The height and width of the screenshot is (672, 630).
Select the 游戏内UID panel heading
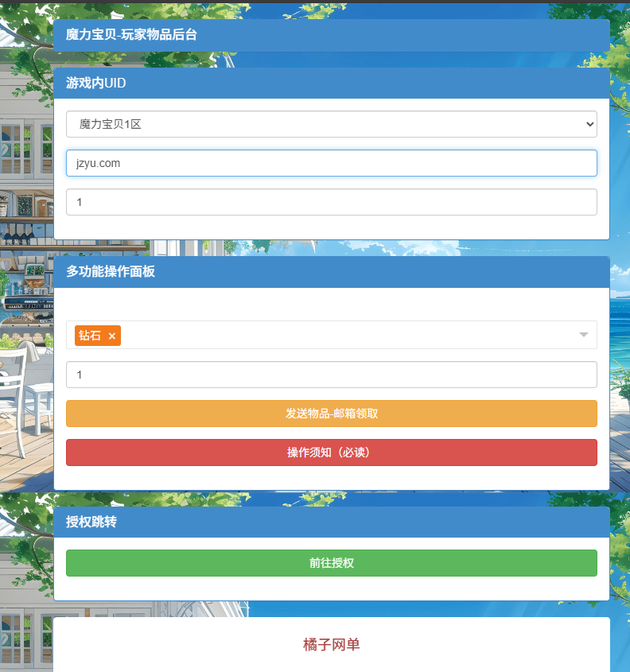click(x=96, y=83)
